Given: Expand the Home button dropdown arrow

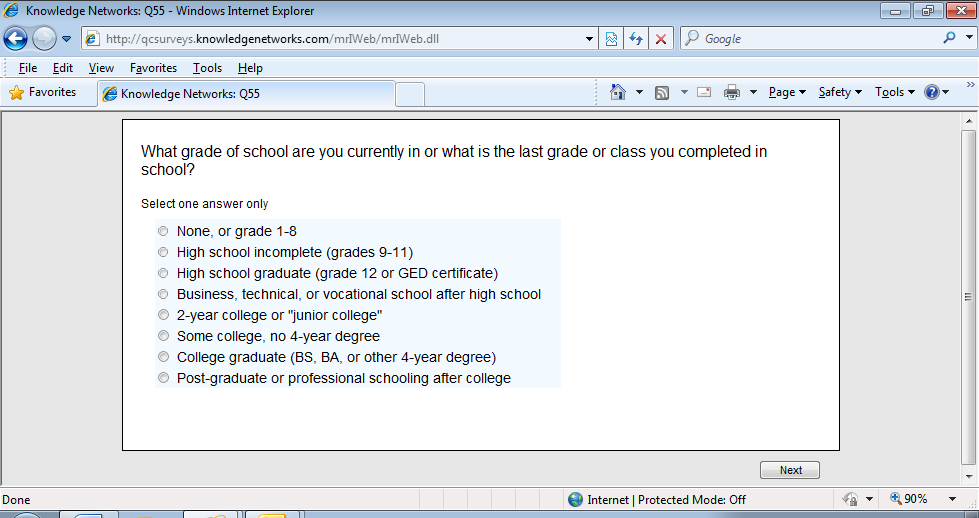Looking at the screenshot, I should click(x=639, y=92).
